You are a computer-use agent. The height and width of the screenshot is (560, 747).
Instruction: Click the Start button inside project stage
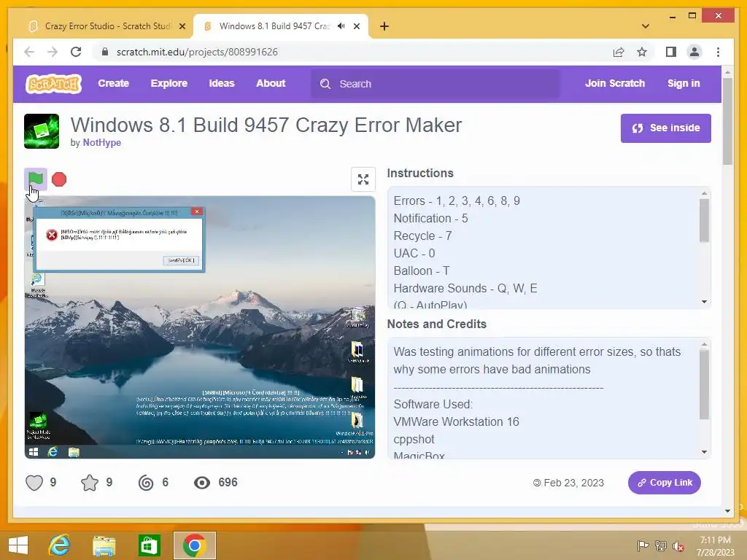coord(34,452)
